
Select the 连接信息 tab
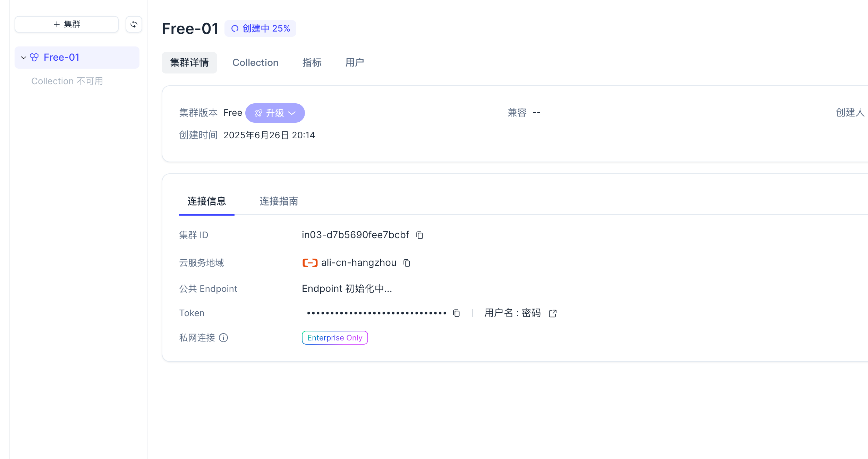click(206, 201)
